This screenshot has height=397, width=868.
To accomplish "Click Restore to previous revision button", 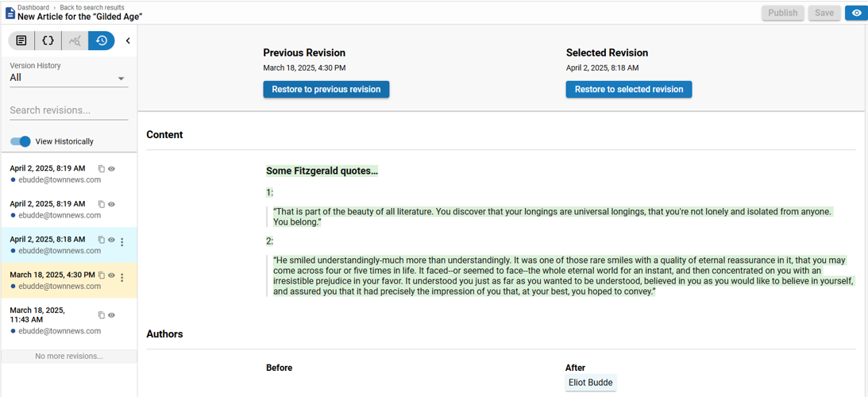I will [x=326, y=90].
